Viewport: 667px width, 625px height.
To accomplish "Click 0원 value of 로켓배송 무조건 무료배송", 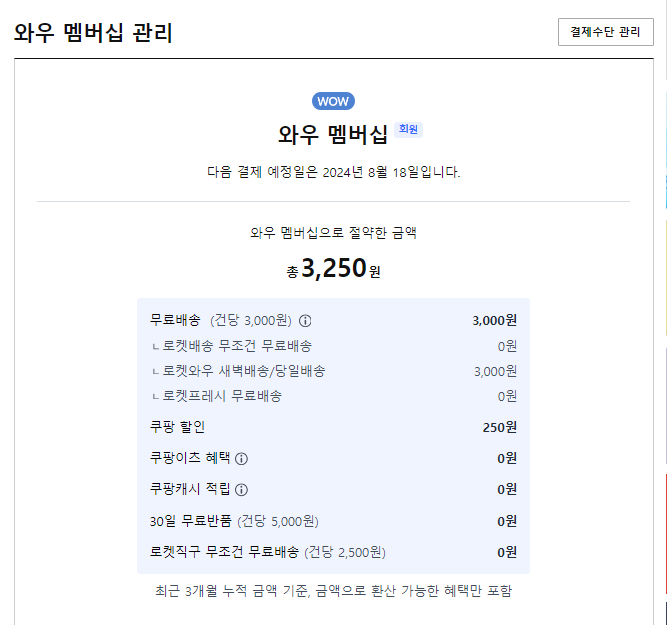I will pyautogui.click(x=507, y=346).
